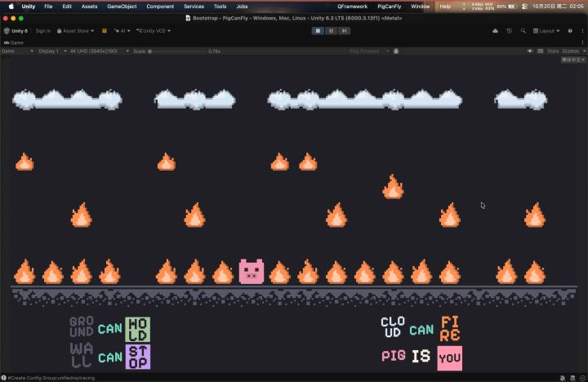Click the Sign in link
Viewport: 588px width, 382px height.
point(43,31)
